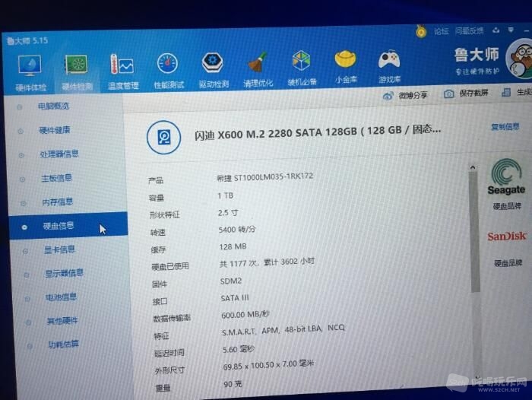Click the 闪迪 X600 M.2 2280 SATA heading
532x400 pixels.
pos(318,132)
